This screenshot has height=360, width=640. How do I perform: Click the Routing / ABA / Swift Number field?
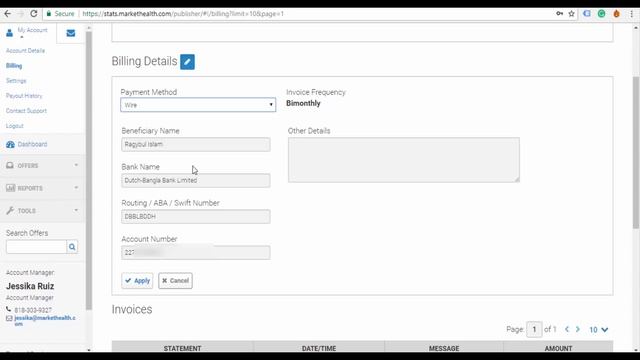196,216
